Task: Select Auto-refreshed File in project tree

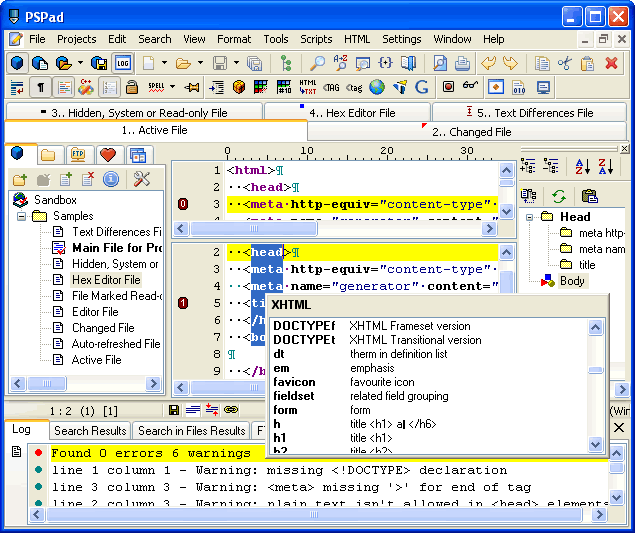Action: click(x=116, y=344)
